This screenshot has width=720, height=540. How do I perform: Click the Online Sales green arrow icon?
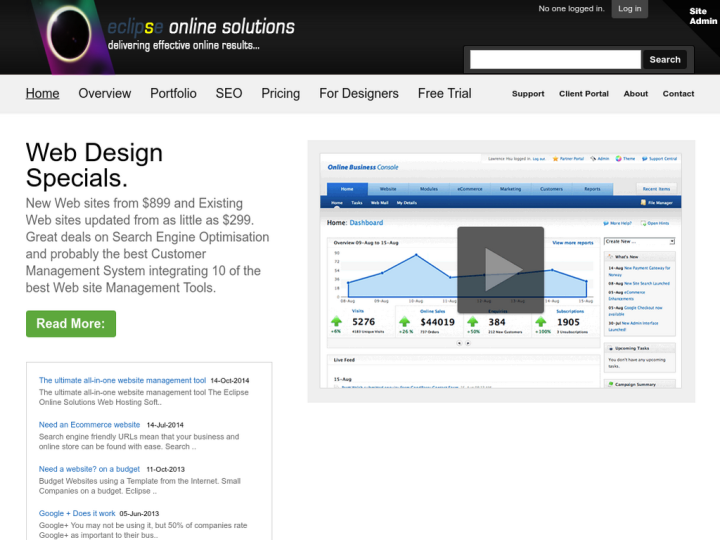[405, 321]
